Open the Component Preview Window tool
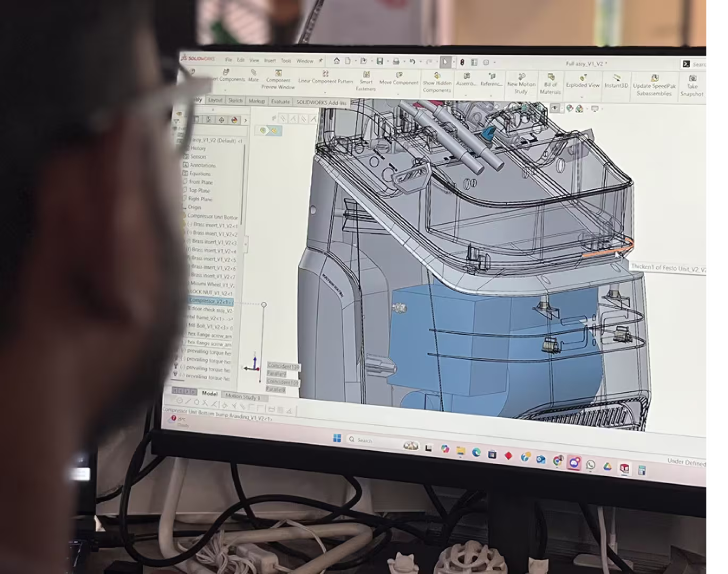 [x=278, y=81]
